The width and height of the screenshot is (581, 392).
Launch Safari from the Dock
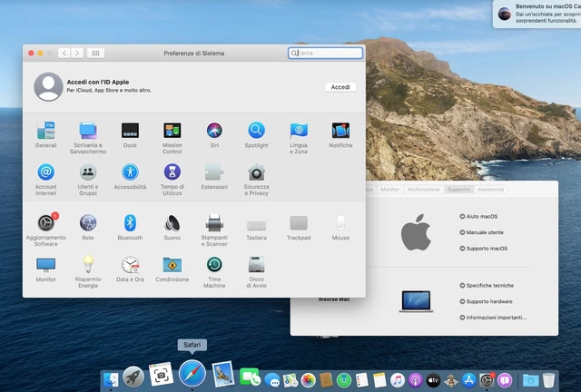pos(192,374)
